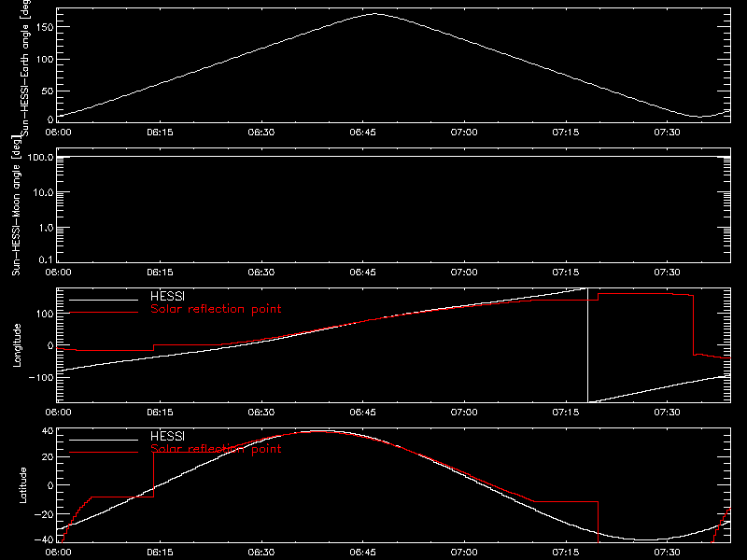Click 06:00 label under Earth angle plot
Image resolution: width=747 pixels, height=560 pixels.
click(x=58, y=133)
